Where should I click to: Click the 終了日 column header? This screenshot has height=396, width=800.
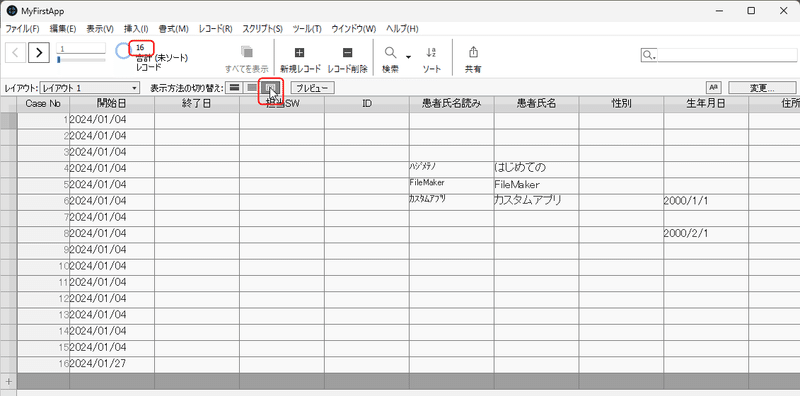coord(196,104)
